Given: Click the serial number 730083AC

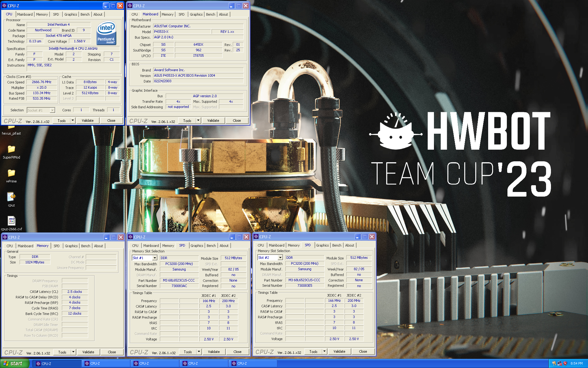Looking at the screenshot, I should 179,286.
